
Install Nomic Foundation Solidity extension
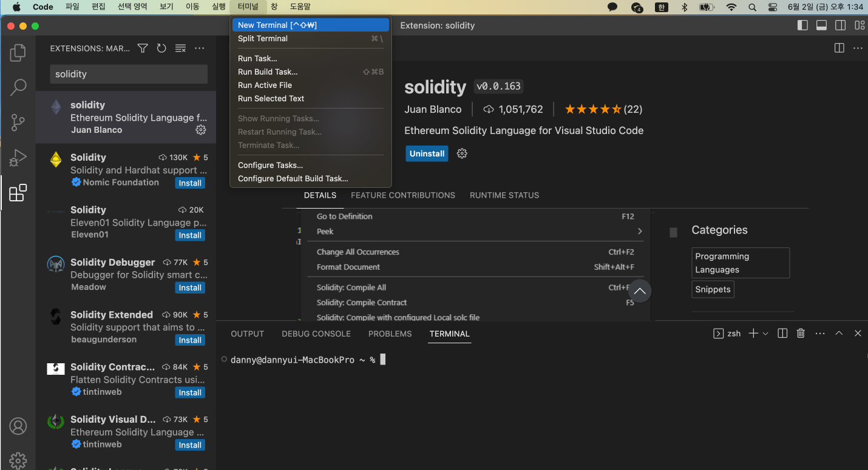tap(190, 183)
